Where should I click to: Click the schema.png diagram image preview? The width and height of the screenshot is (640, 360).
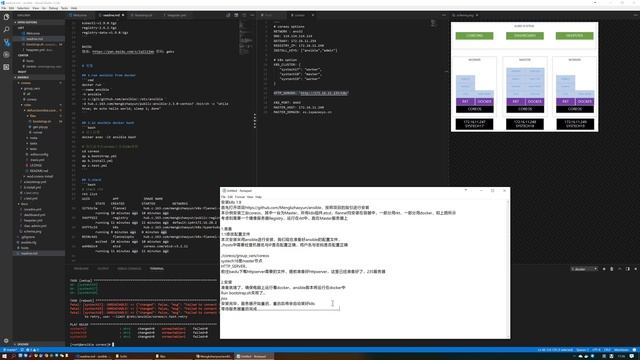tap(524, 77)
